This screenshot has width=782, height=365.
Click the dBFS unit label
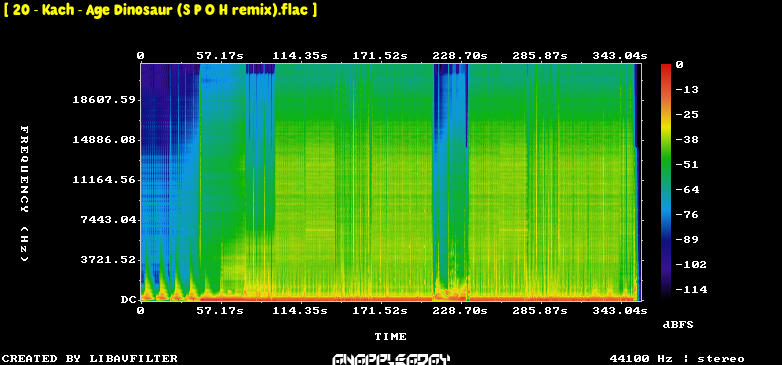tap(678, 325)
